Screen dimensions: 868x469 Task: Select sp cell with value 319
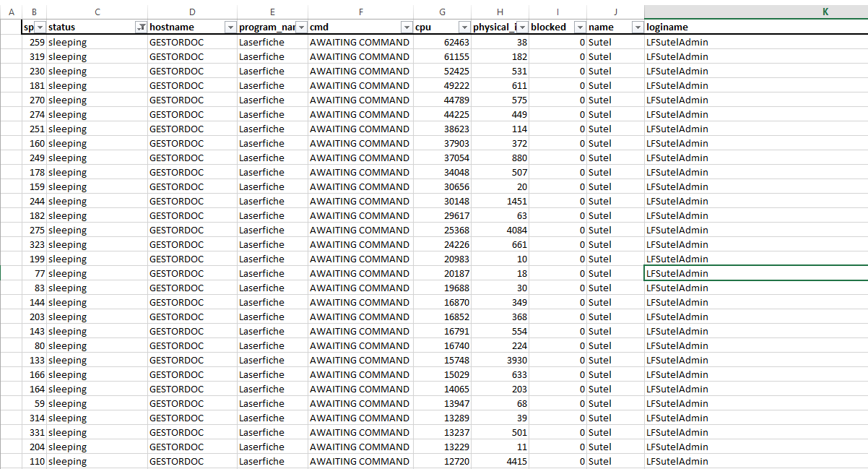tap(34, 56)
